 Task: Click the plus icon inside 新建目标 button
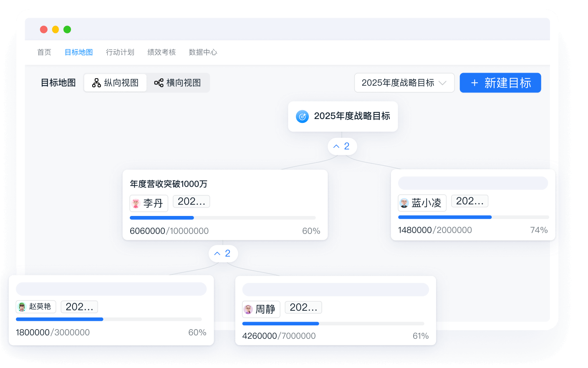(x=474, y=83)
